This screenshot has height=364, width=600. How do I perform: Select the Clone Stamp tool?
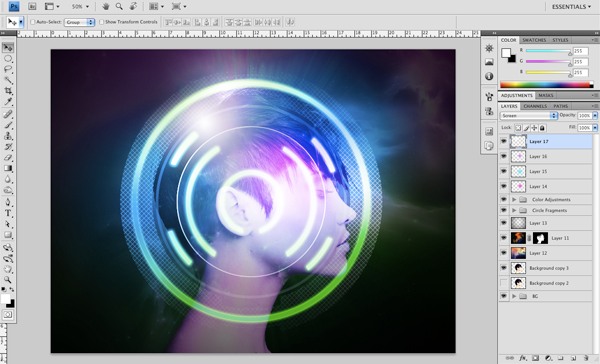click(8, 136)
